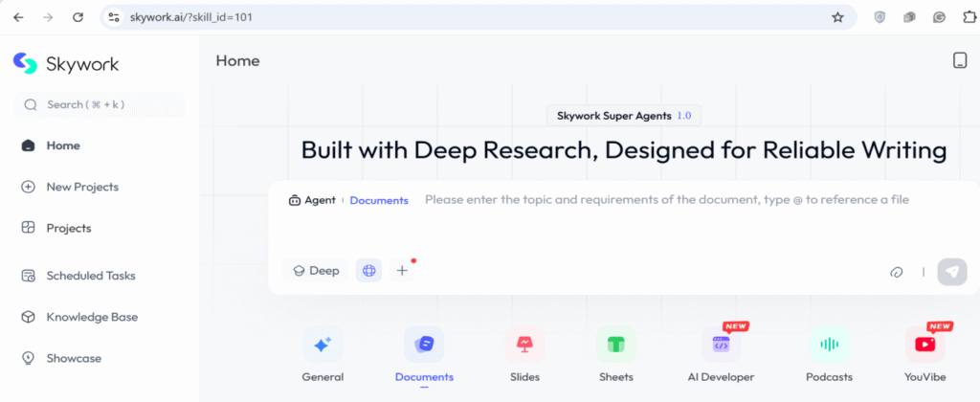Choose the Sheets agent icon

tap(615, 345)
